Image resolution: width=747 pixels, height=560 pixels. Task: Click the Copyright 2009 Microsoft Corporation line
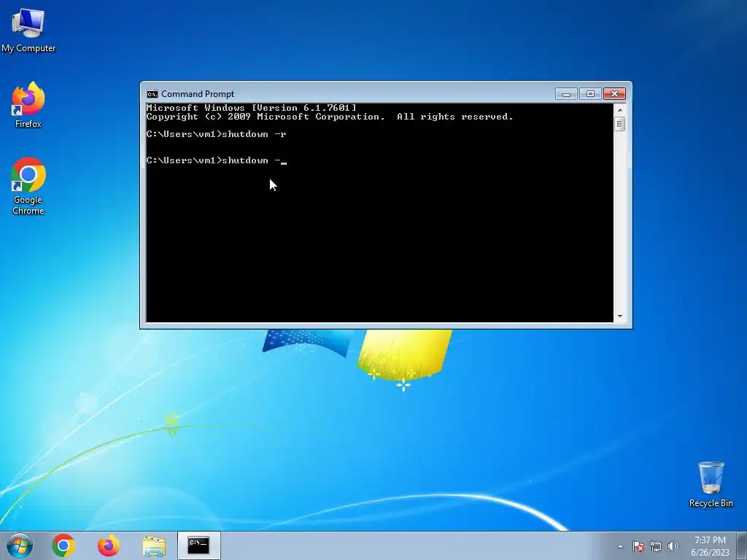[330, 117]
